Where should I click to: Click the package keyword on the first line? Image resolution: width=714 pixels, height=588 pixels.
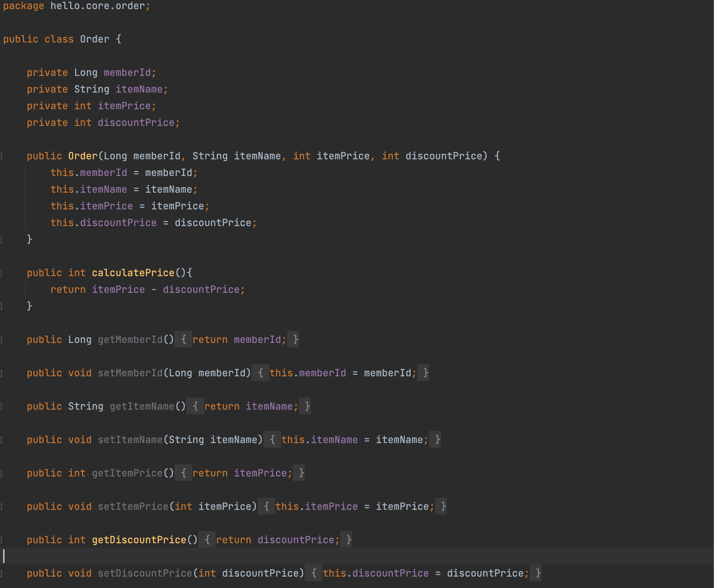point(24,6)
